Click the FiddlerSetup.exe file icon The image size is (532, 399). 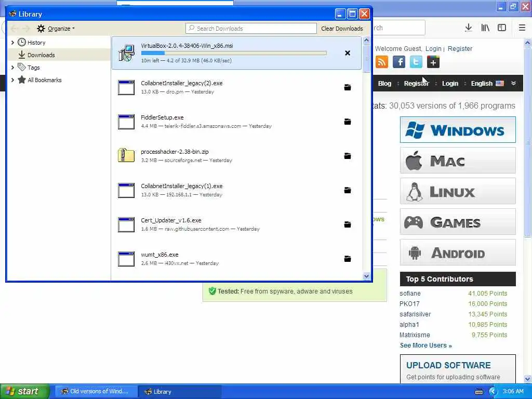[x=126, y=122]
